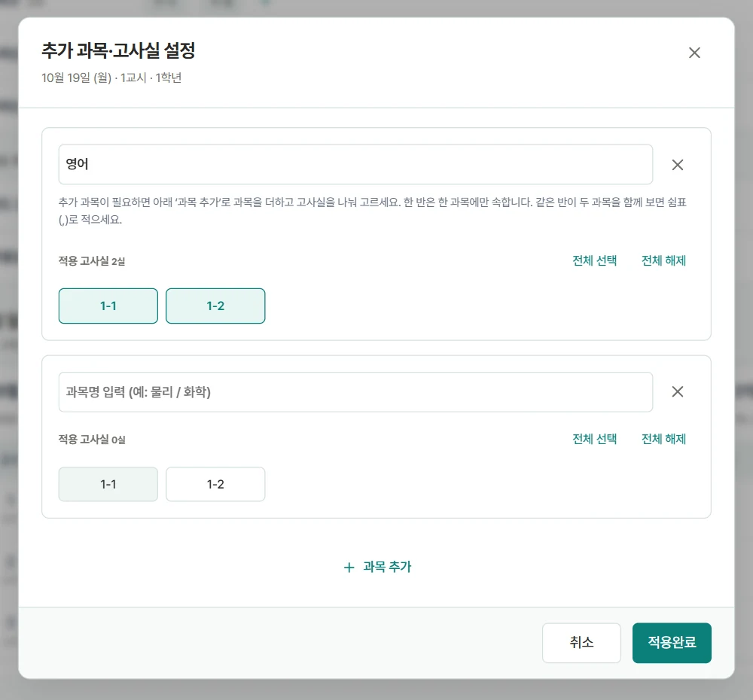The image size is (753, 700).
Task: Deselect room 1-2 under 영어
Action: (215, 306)
